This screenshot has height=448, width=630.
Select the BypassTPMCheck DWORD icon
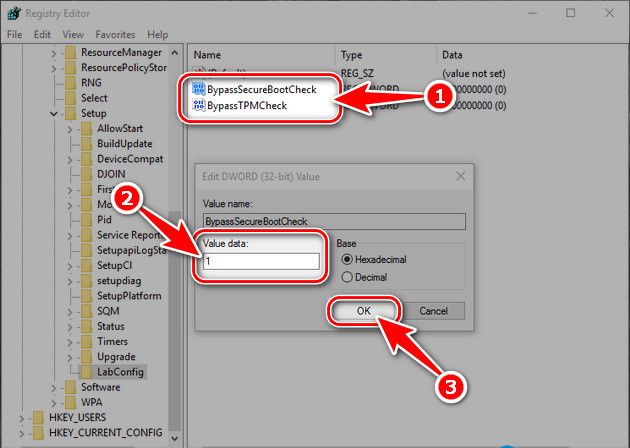[x=198, y=105]
